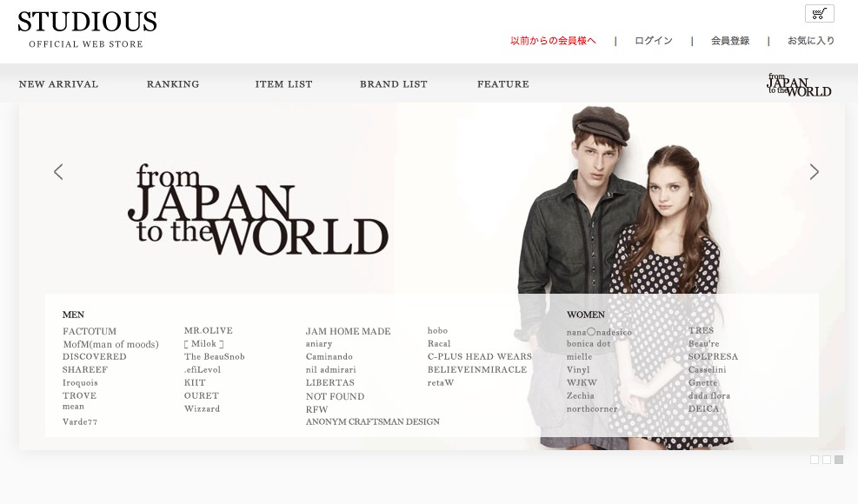Go to previous banner slide arrow

pos(58,172)
